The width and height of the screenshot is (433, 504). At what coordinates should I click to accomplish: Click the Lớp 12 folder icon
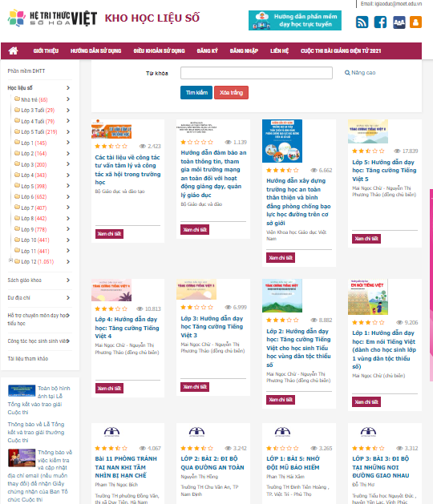(x=18, y=261)
